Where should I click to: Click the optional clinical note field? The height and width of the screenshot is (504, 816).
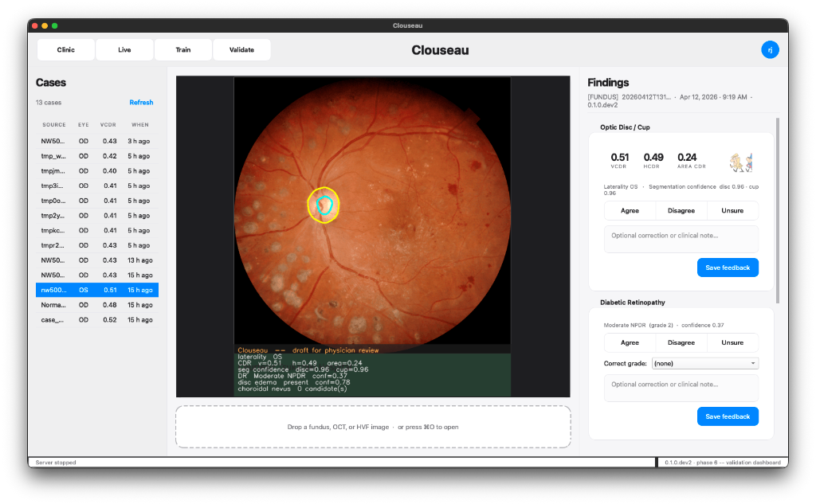coord(681,238)
